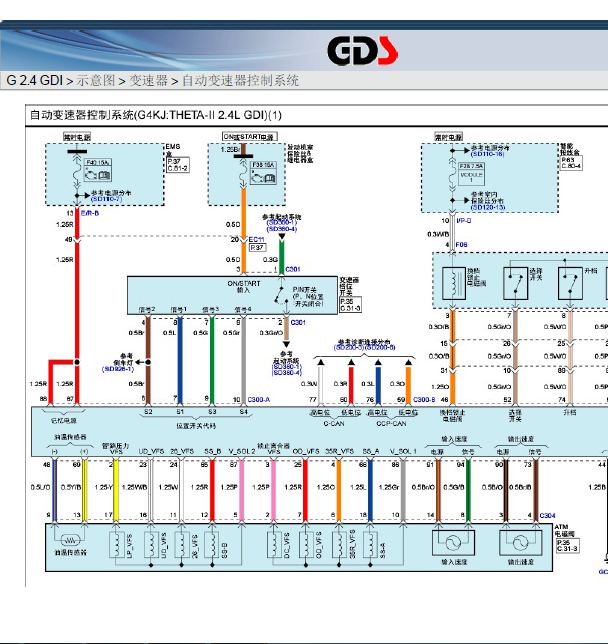Open the SD200-3 diagnostic link reference

click(349, 347)
